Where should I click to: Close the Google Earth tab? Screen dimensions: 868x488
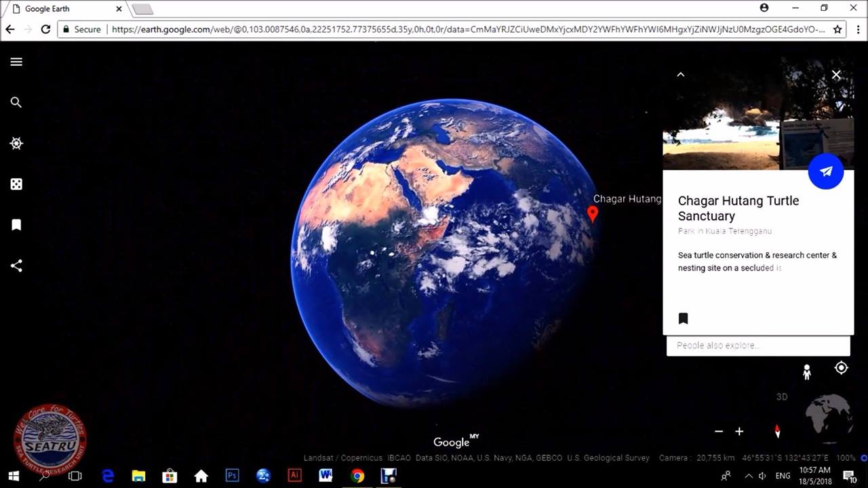119,9
